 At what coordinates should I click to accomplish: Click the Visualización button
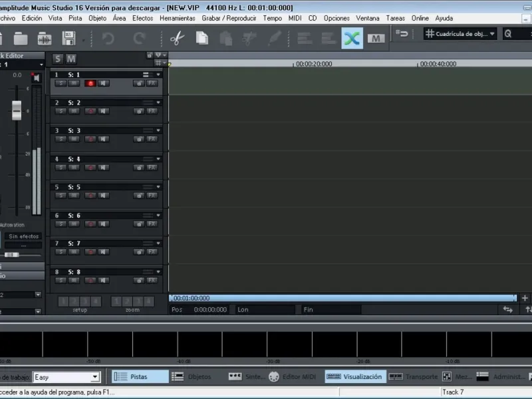tap(355, 376)
